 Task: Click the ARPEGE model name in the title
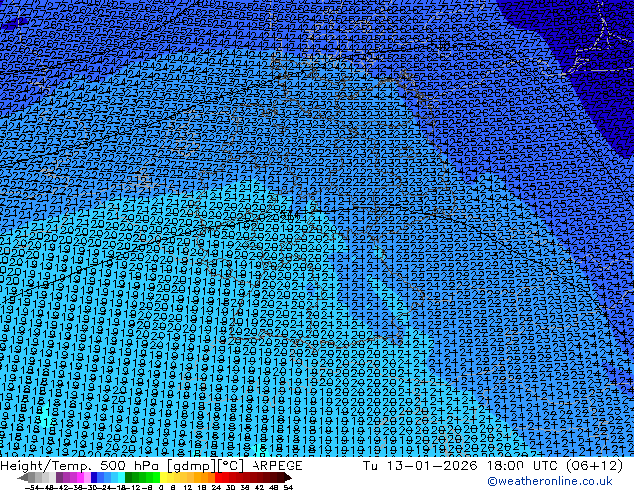pyautogui.click(x=277, y=465)
